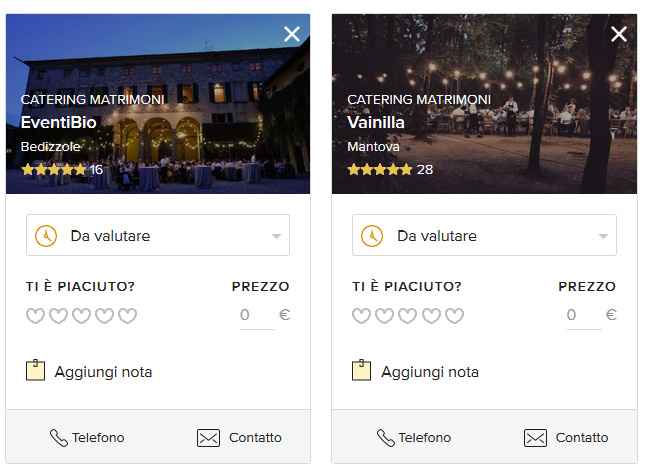Click the envelope icon under Vainilla
This screenshot has height=475, width=664.
coord(535,438)
